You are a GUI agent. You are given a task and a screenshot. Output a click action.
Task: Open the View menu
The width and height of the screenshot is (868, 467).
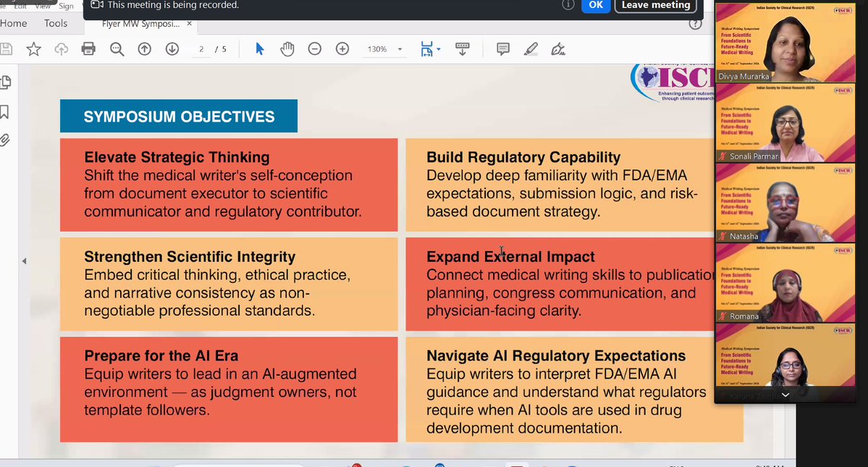coord(43,6)
